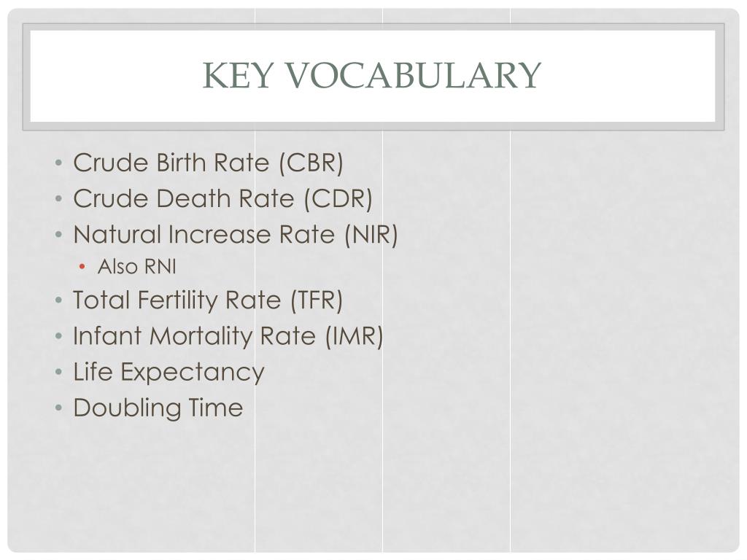Click the Doubling Time bullet text
The image size is (747, 560).
tap(158, 408)
